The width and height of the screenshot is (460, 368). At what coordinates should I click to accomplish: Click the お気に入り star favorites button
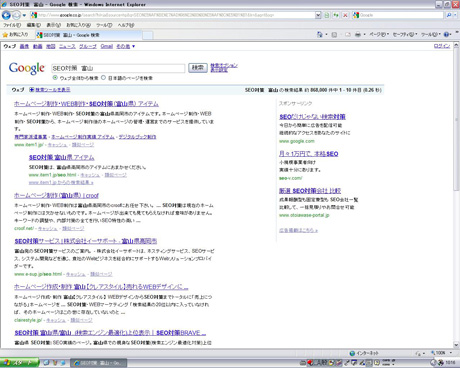coord(15,35)
